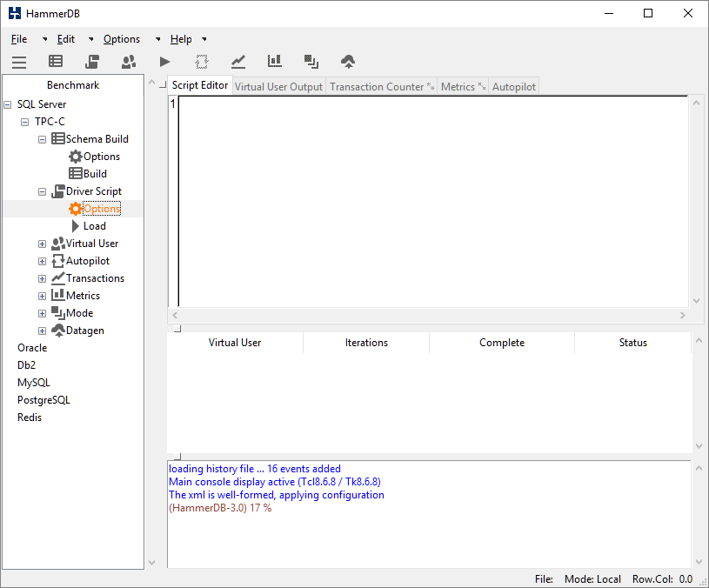The height and width of the screenshot is (588, 709).
Task: Select Redis in the benchmark tree
Action: [x=30, y=418]
